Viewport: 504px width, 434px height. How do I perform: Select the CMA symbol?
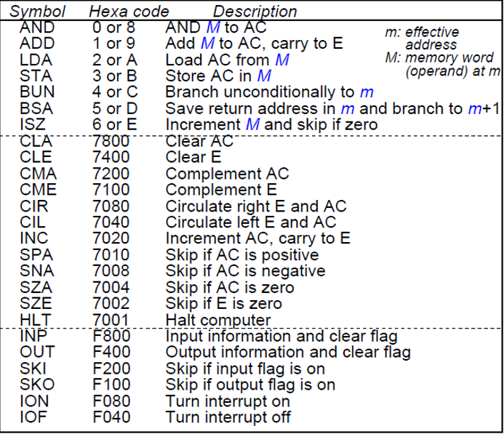38,174
